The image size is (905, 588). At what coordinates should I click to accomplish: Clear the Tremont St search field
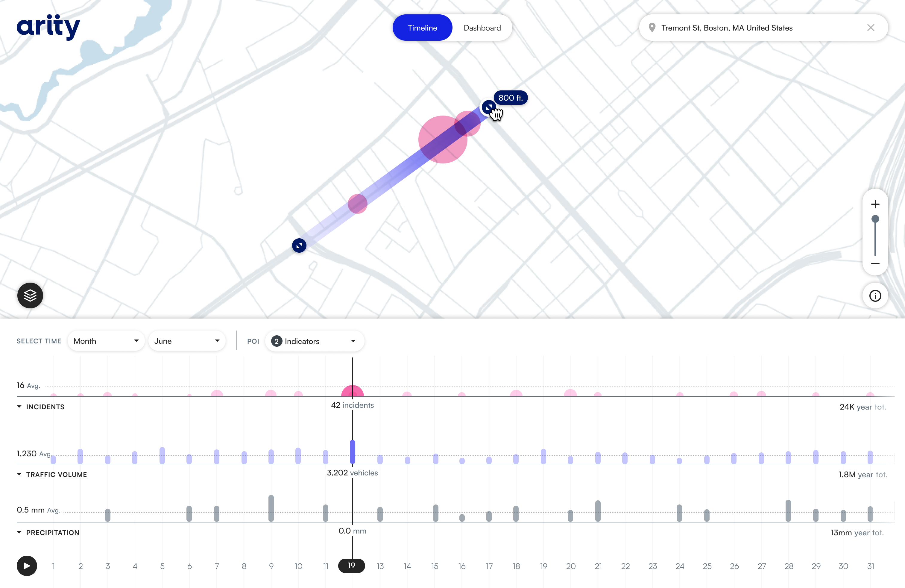(871, 27)
